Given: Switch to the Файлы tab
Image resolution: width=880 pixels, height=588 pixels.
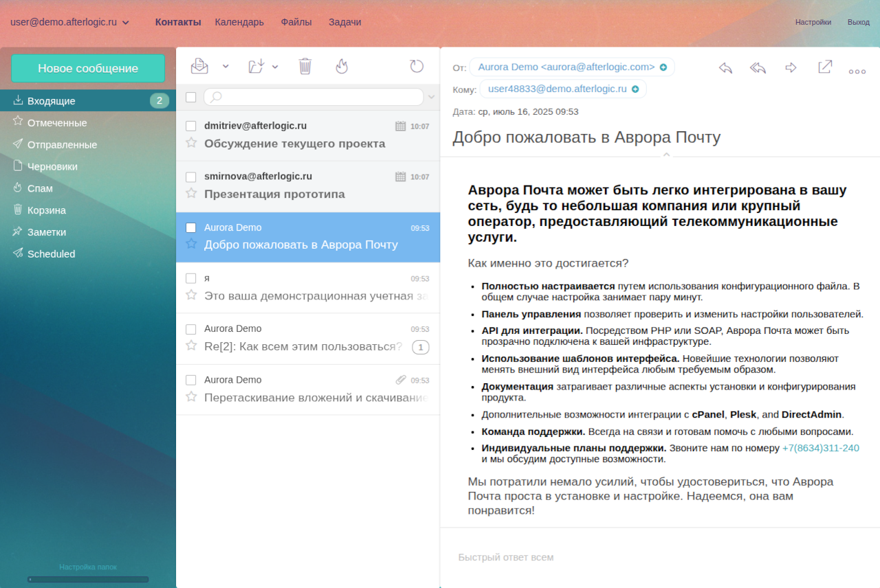Looking at the screenshot, I should (x=296, y=22).
